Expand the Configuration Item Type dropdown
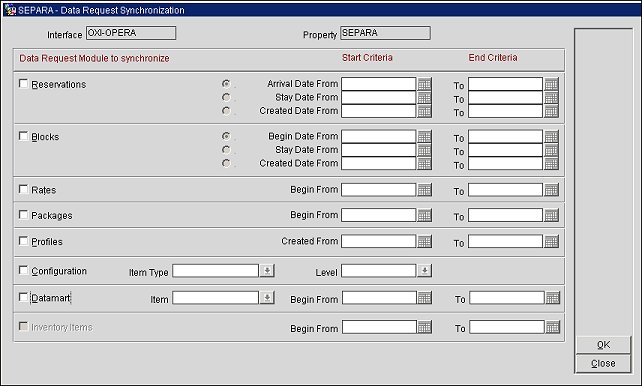 [x=267, y=271]
